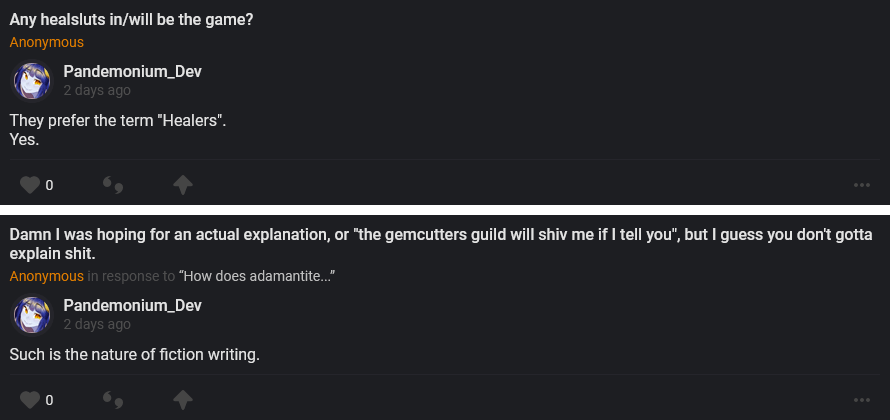Viewport: 890px width, 420px height.
Task: Share the Healers answer using the arrow icon
Action: tap(182, 185)
